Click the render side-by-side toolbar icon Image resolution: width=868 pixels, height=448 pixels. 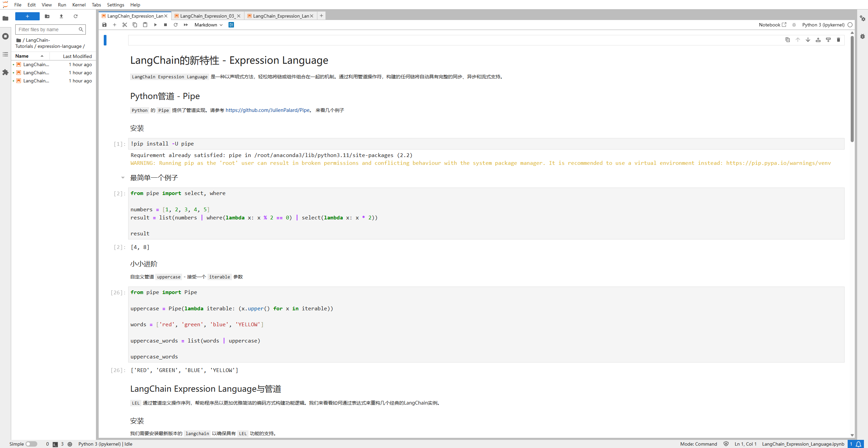pos(231,25)
